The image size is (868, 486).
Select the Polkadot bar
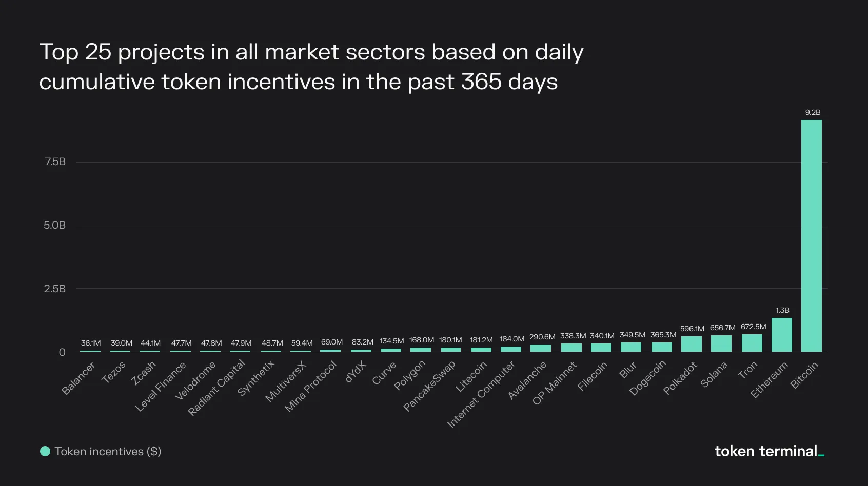point(692,344)
